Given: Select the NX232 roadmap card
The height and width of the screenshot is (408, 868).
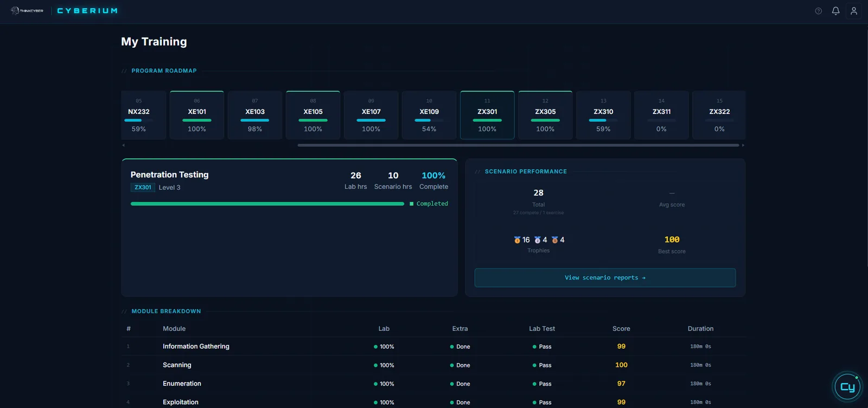Looking at the screenshot, I should 143,115.
